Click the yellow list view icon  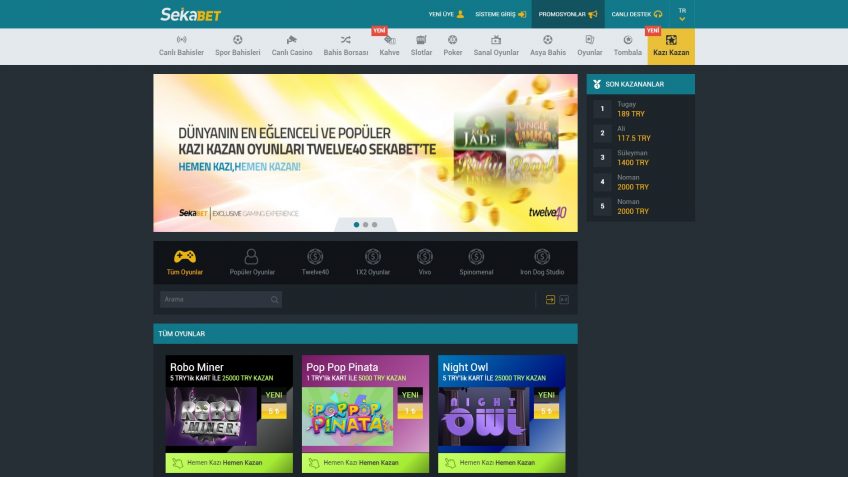(x=550, y=300)
